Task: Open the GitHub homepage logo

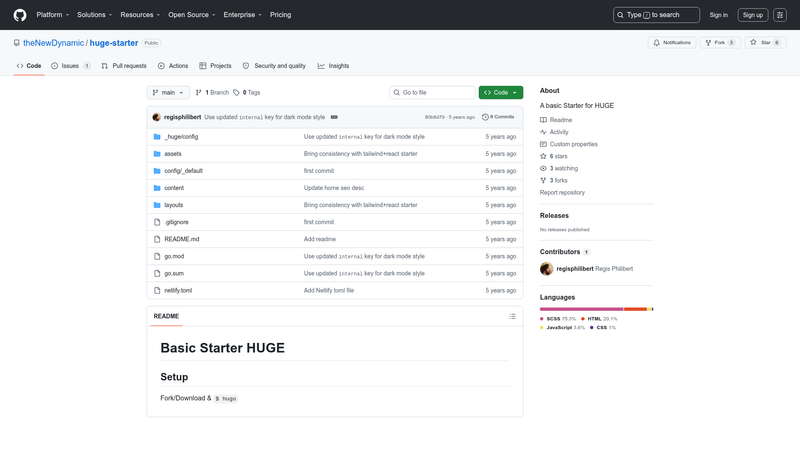Action: [x=20, y=15]
